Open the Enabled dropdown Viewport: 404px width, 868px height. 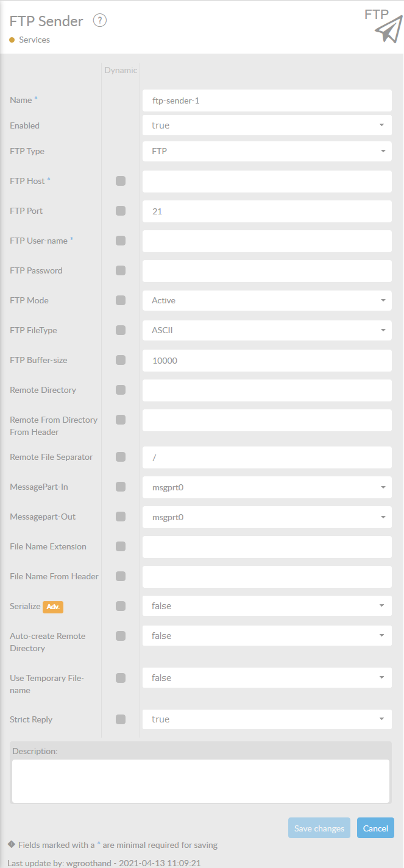pyautogui.click(x=267, y=125)
